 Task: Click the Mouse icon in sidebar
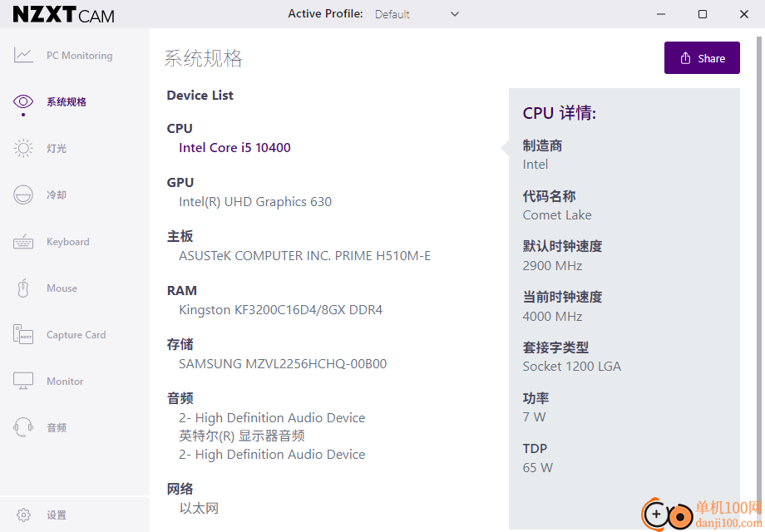(23, 288)
